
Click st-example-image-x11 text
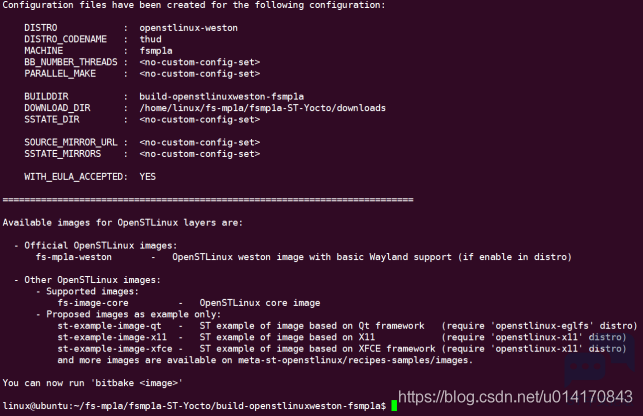pos(112,337)
